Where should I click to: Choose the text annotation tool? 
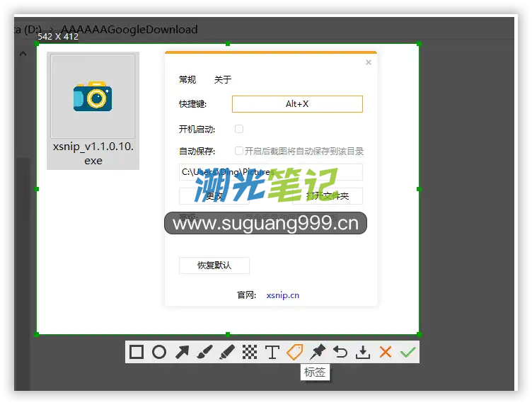coord(272,352)
